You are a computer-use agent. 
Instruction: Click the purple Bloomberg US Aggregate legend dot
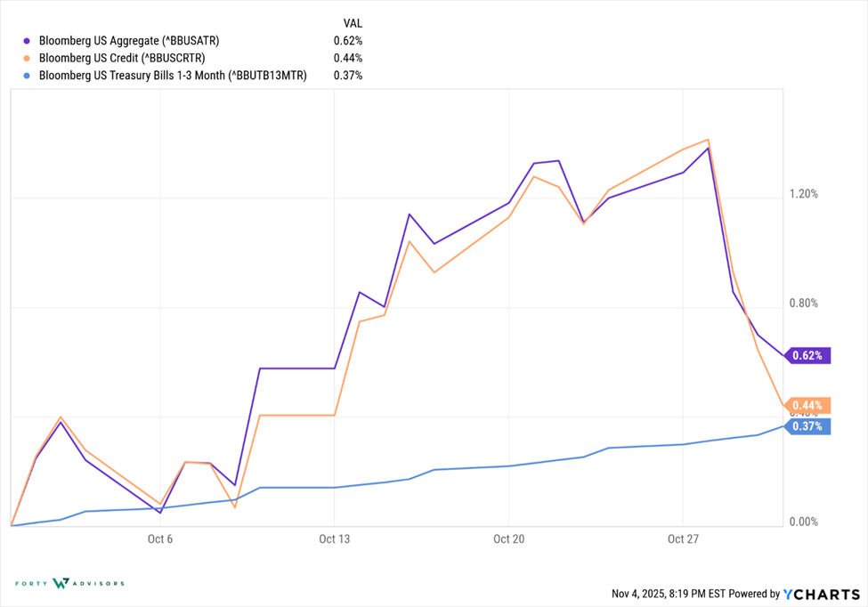point(28,41)
